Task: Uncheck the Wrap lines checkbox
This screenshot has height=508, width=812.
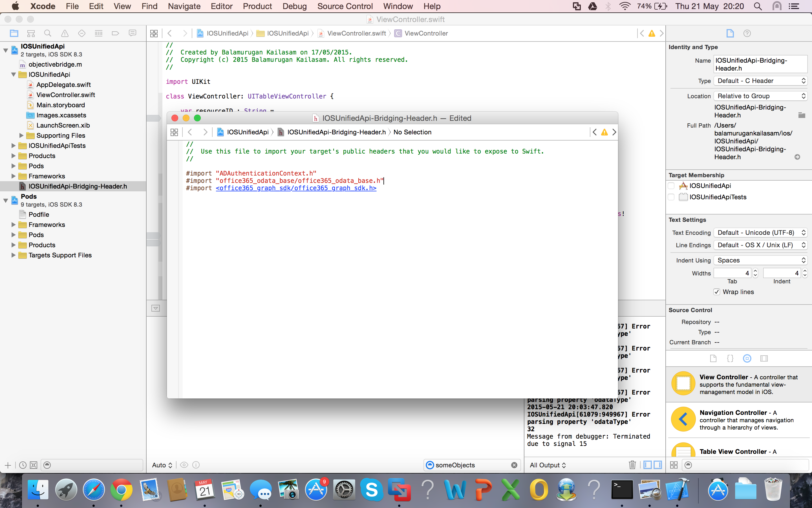Action: [717, 292]
